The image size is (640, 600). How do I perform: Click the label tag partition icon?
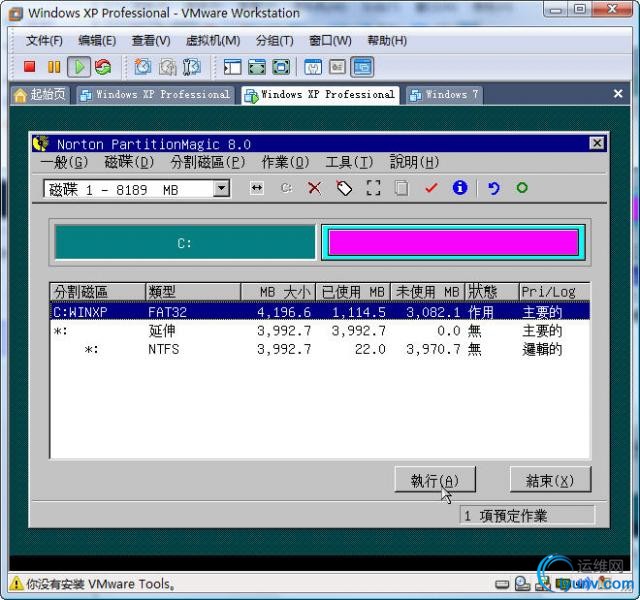(x=344, y=188)
